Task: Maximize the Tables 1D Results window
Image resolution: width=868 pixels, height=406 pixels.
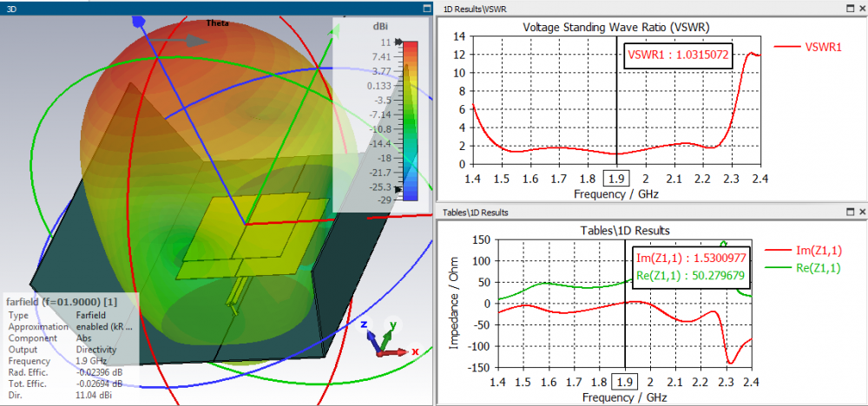Action: coord(851,212)
